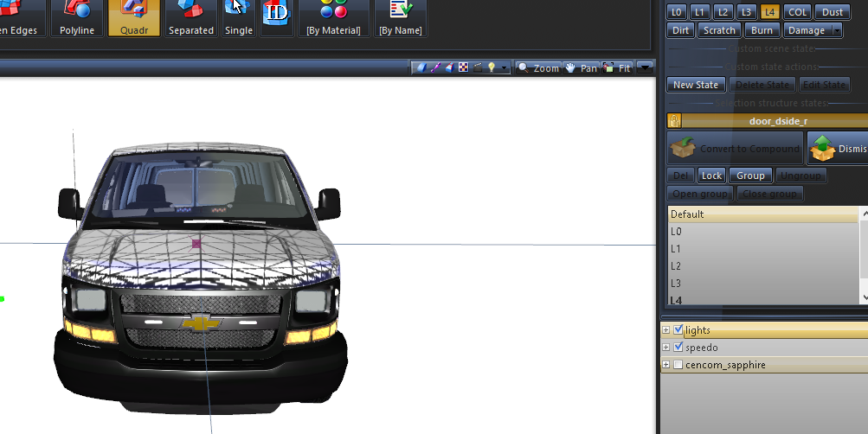Screen dimensions: 868x434
Task: Activate the viewport Pan hand tool
Action: [x=582, y=68]
